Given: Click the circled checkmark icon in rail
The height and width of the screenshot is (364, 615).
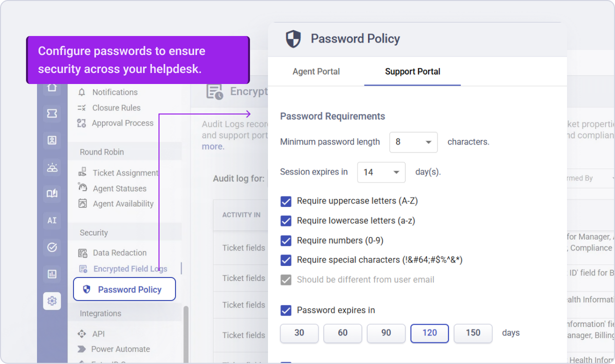Looking at the screenshot, I should [52, 247].
